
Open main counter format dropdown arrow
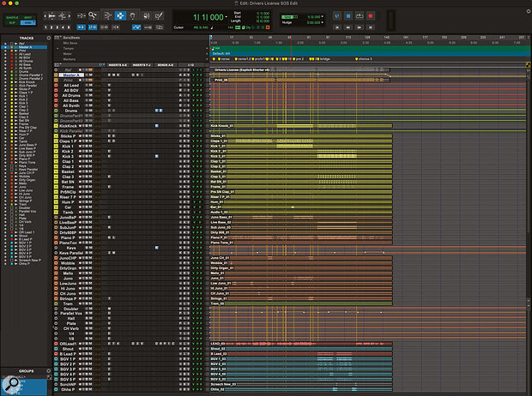click(227, 16)
